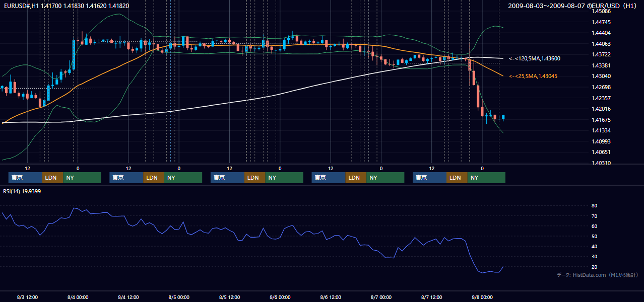
Task: Select the LDN session block for 8/7
Action: click(457, 178)
